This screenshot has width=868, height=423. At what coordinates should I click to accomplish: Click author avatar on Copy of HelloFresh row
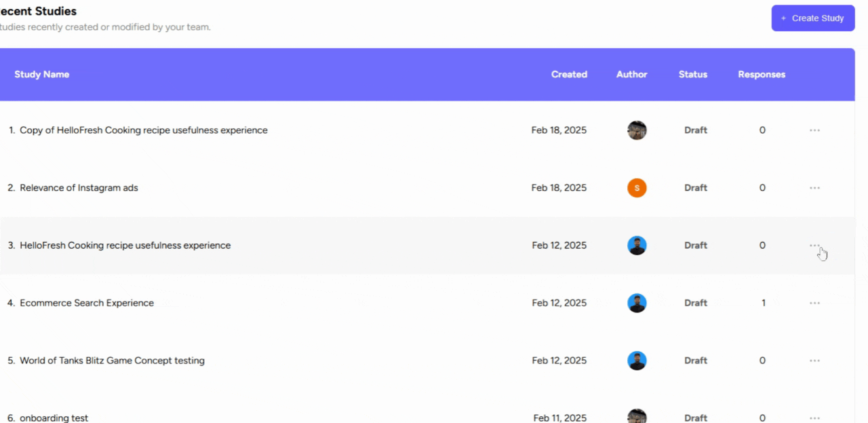(637, 130)
